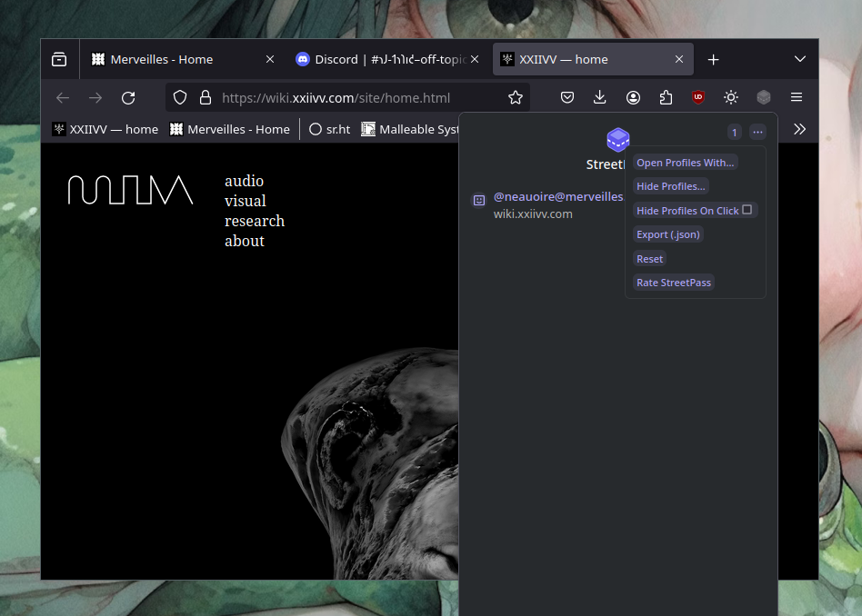Toggle the StreetPass three-dots options menu
This screenshot has width=862, height=616.
(757, 132)
